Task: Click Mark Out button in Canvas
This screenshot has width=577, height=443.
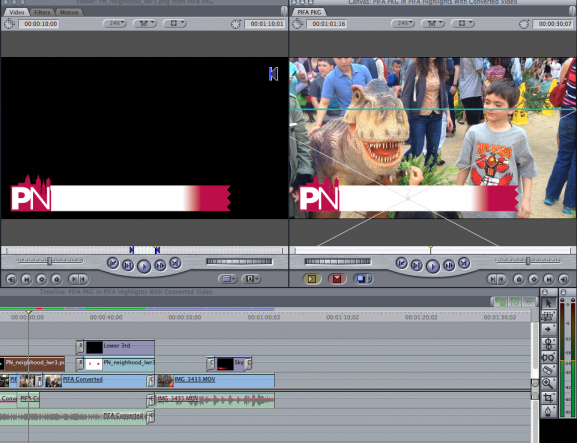Action: click(x=502, y=279)
